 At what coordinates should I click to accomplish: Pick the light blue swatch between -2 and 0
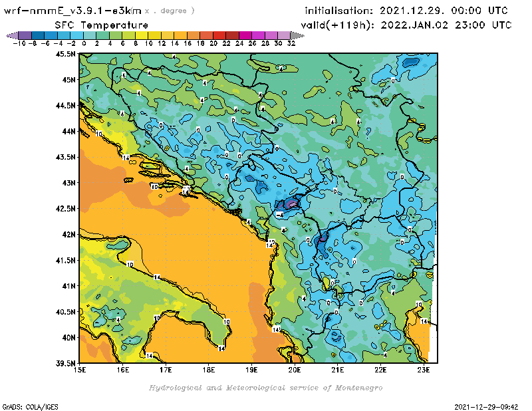pyautogui.click(x=76, y=35)
